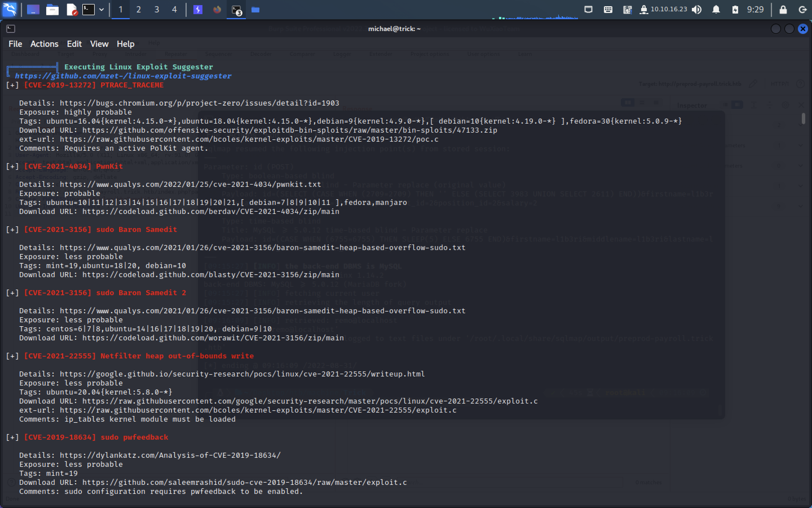Open the file manager launcher

click(x=52, y=9)
